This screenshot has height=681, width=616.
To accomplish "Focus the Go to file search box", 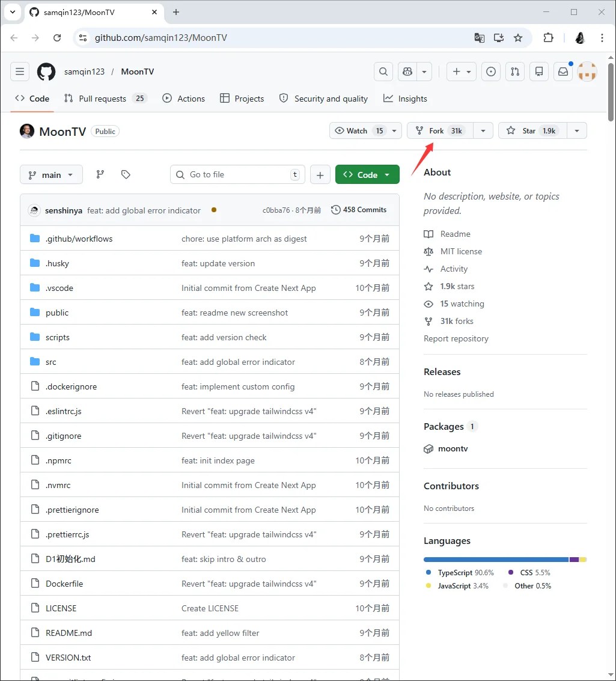I will [x=237, y=174].
